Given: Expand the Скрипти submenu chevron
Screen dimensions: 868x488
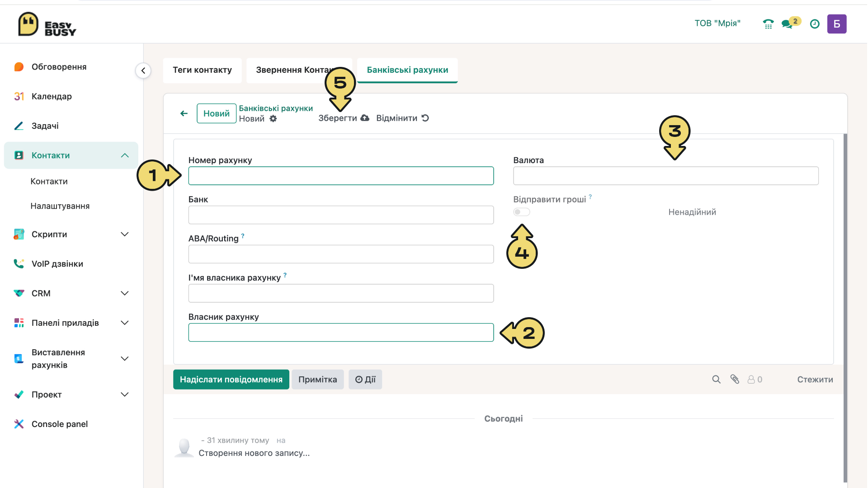Looking at the screenshot, I should (125, 234).
